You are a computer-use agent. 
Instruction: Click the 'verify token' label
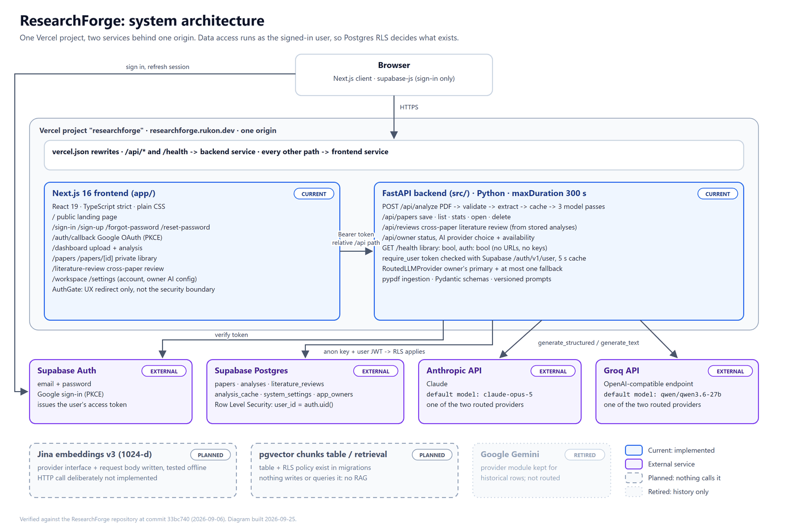click(x=231, y=335)
